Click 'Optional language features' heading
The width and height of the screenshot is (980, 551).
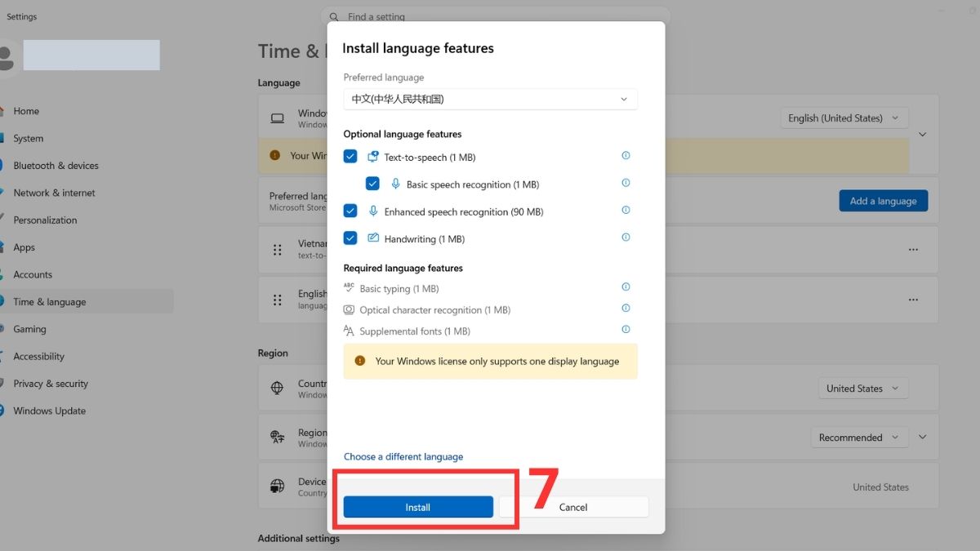click(x=403, y=134)
